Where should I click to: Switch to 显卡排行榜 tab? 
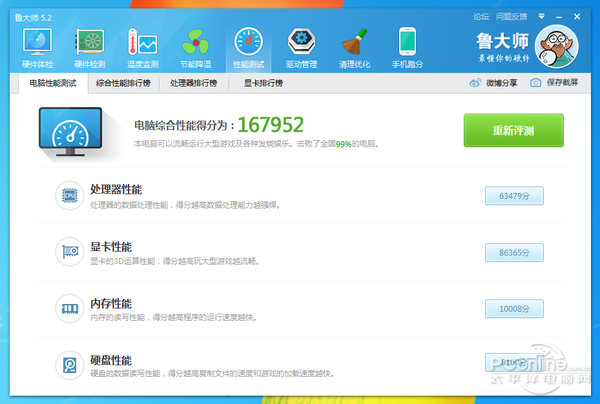point(264,83)
